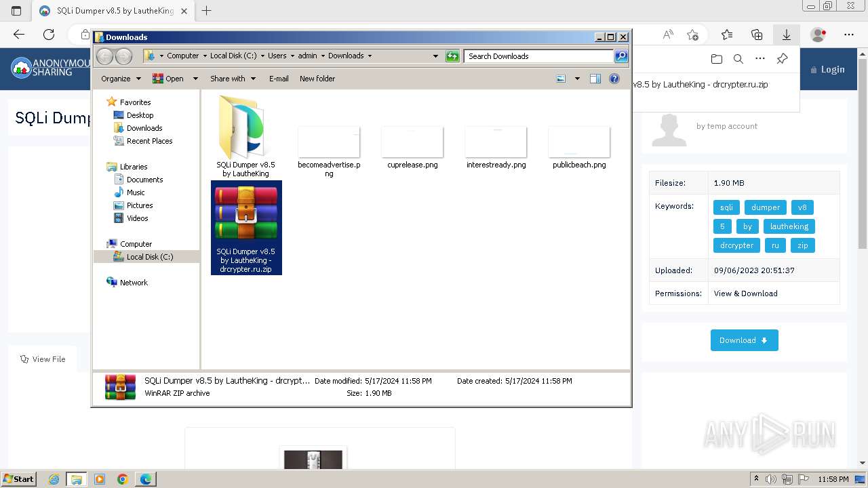868x488 pixels.
Task: Open Edge favorites icon
Action: coord(727,35)
